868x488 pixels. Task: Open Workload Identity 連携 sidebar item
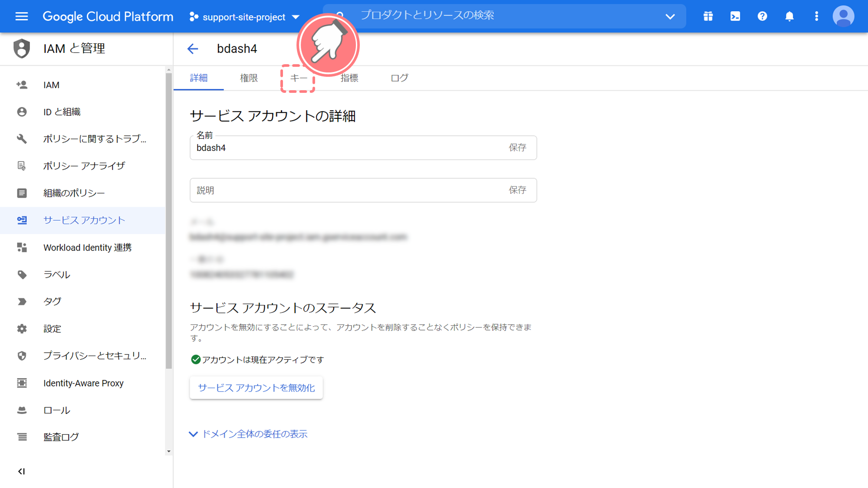[82, 247]
